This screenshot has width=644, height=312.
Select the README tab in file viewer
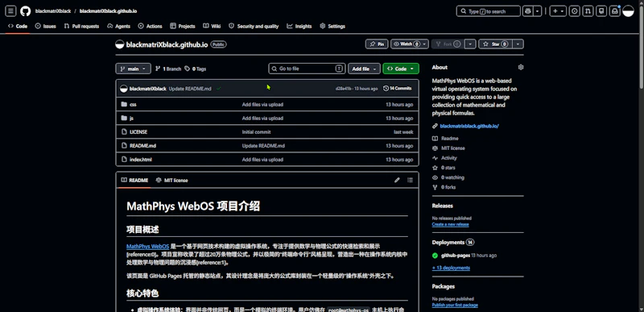134,180
